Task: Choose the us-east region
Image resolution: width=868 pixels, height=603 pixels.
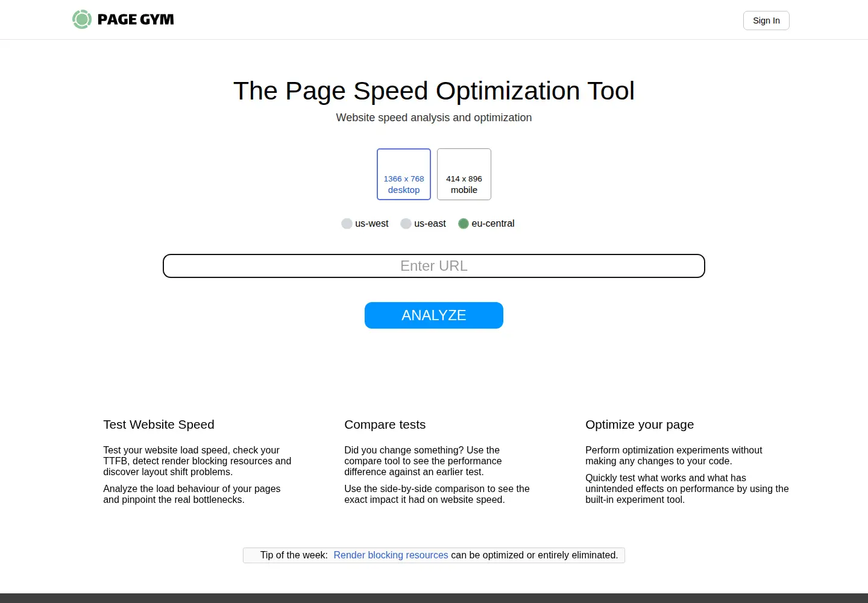Action: pos(423,224)
